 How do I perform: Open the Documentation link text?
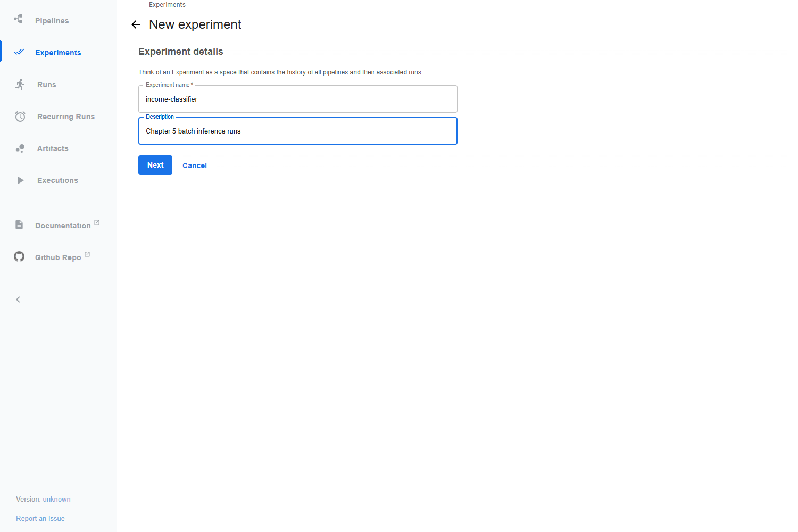click(63, 226)
